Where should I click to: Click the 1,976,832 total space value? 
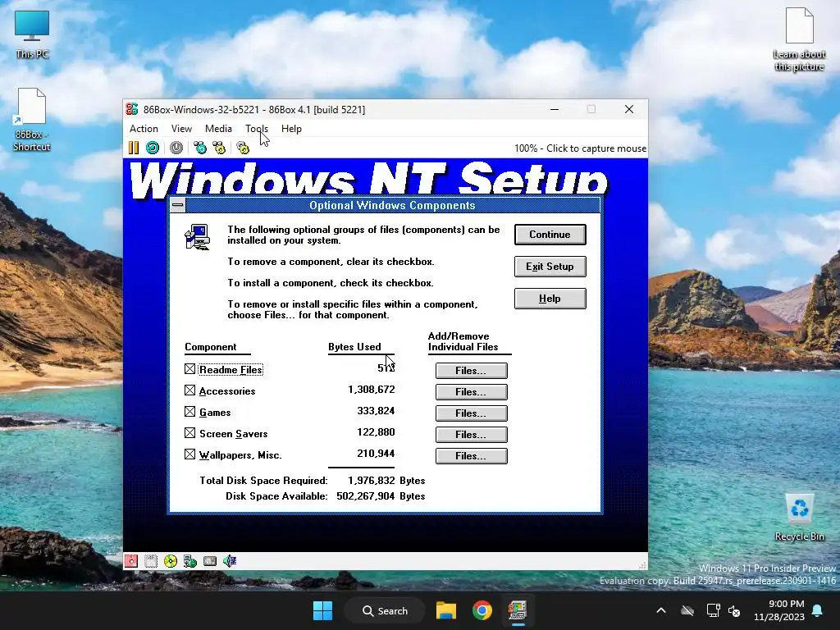[x=372, y=481]
